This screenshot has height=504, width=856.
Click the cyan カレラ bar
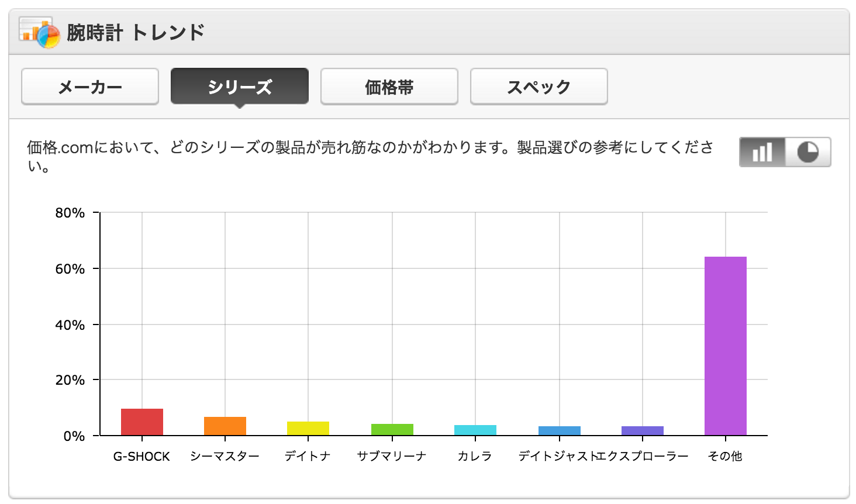[x=475, y=430]
